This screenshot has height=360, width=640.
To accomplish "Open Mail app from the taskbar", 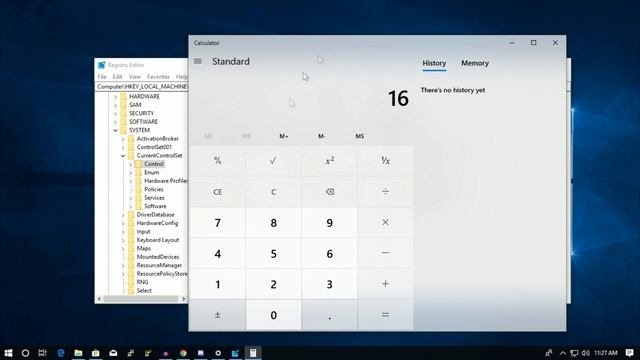I will (113, 353).
